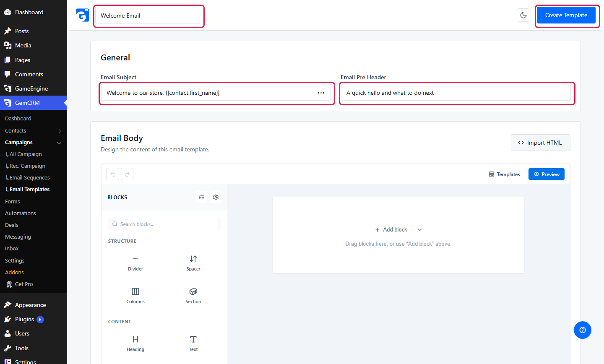
Task: Toggle dark mode with the moon icon
Action: [523, 15]
